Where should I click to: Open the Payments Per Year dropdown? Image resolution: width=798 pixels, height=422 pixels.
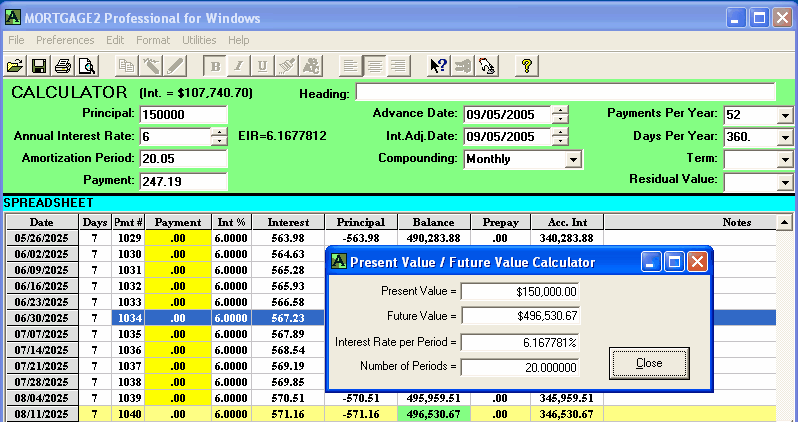tap(785, 114)
